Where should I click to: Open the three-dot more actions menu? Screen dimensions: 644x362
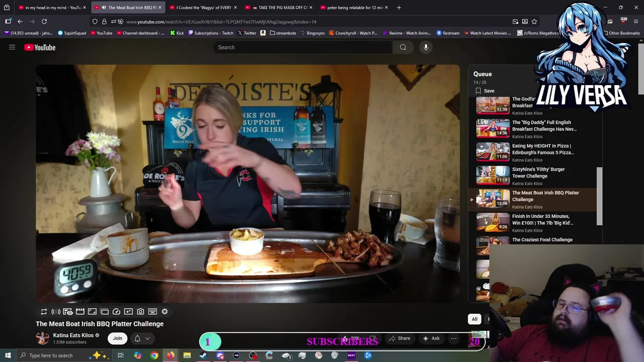(x=453, y=338)
